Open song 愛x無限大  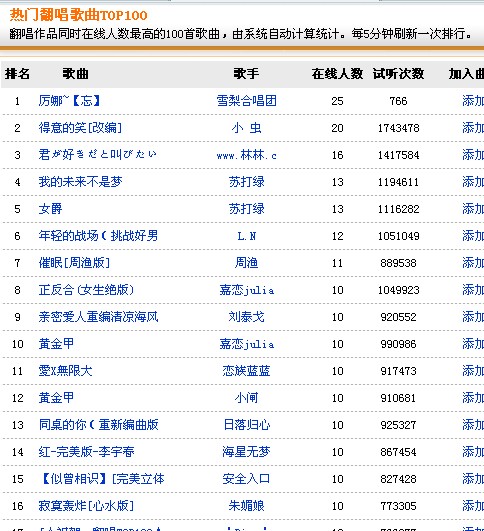coord(65,371)
